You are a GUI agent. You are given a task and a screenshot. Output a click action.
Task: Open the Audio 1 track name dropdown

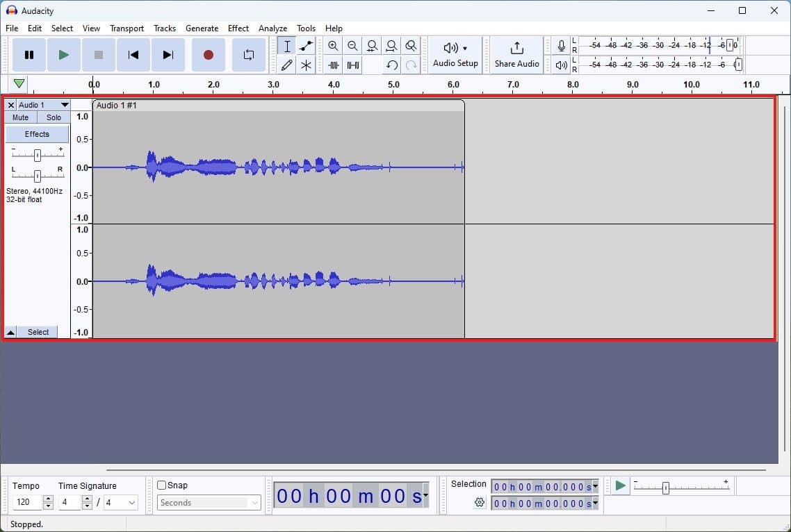(65, 105)
